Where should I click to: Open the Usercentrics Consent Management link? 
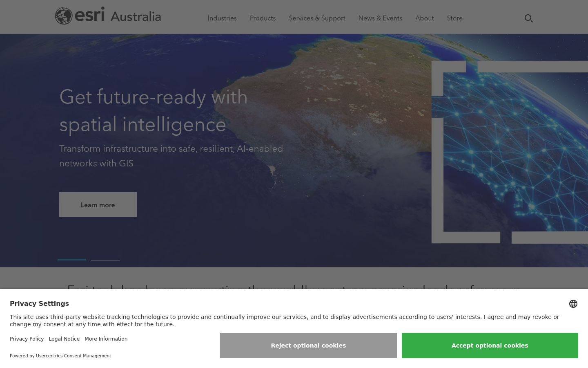coord(73,356)
